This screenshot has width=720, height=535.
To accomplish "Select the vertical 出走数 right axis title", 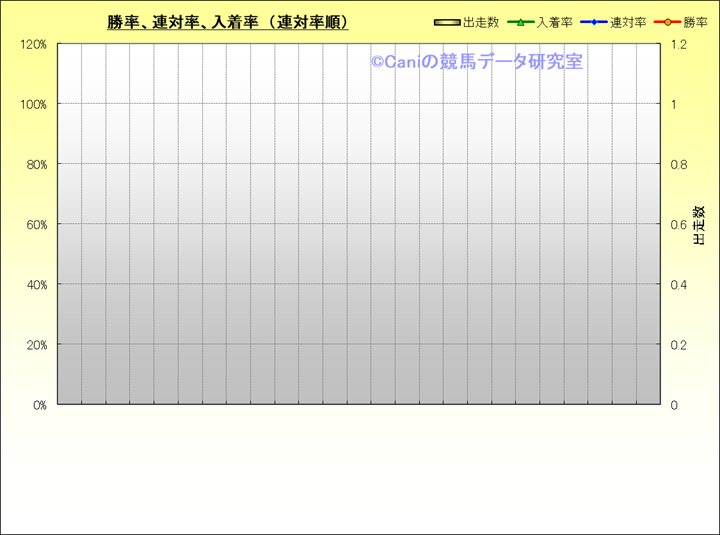I will tap(699, 225).
